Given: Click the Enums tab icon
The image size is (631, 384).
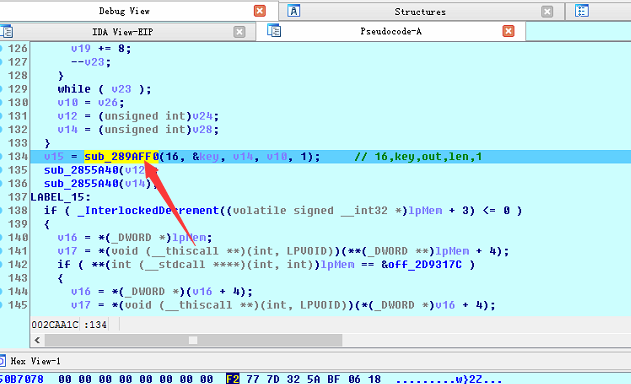Looking at the screenshot, I should coord(582,11).
